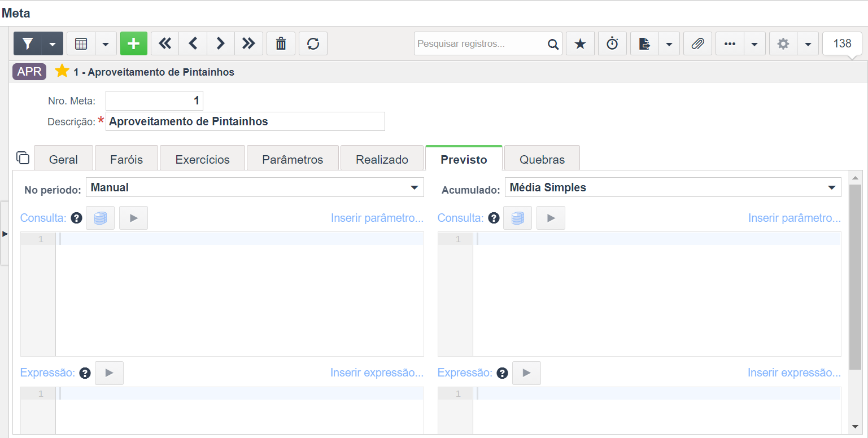Click the scrollbar up arrow

tap(855, 178)
